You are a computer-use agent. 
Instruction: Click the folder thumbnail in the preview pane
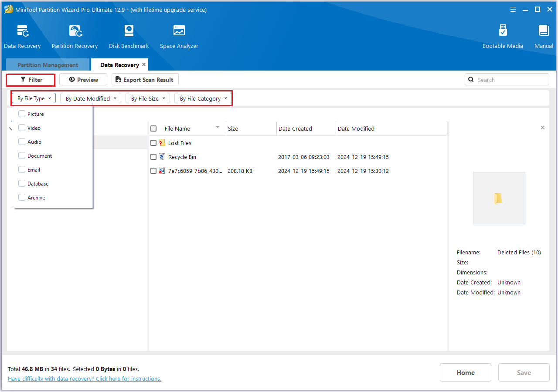point(499,198)
